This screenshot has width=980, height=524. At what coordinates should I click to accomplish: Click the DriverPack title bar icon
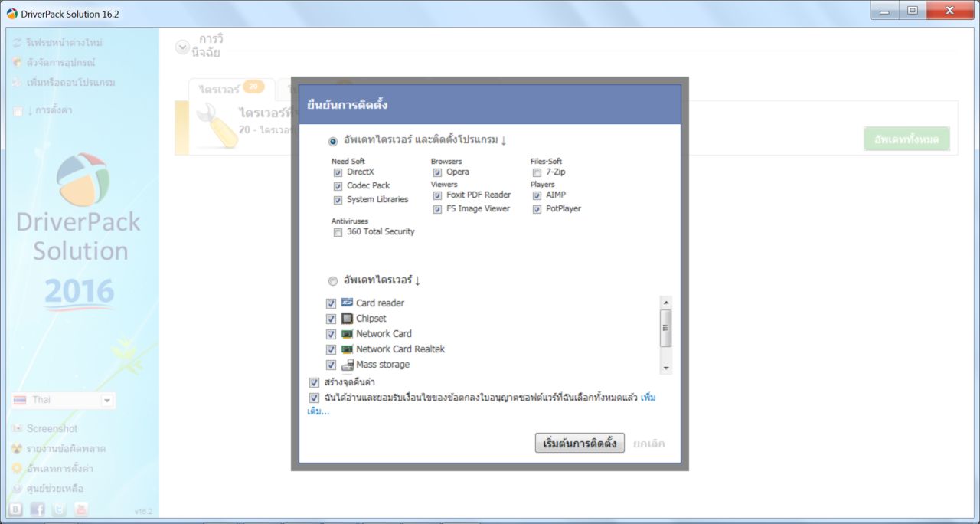point(11,14)
